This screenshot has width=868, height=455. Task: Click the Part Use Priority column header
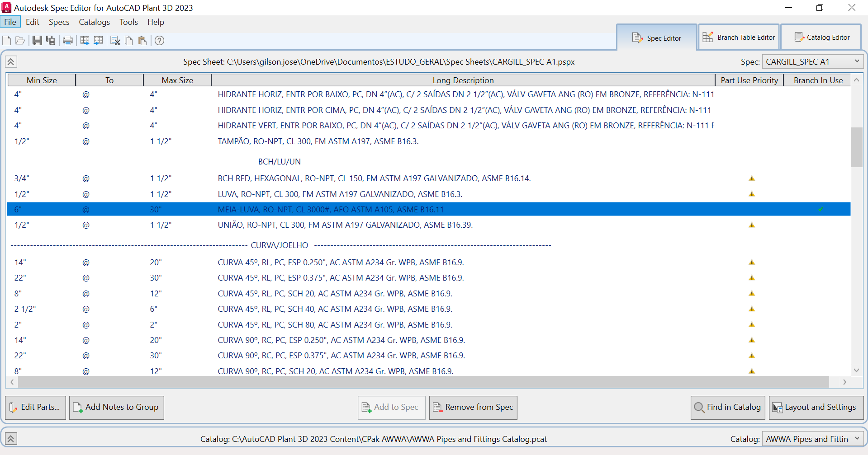tap(749, 80)
